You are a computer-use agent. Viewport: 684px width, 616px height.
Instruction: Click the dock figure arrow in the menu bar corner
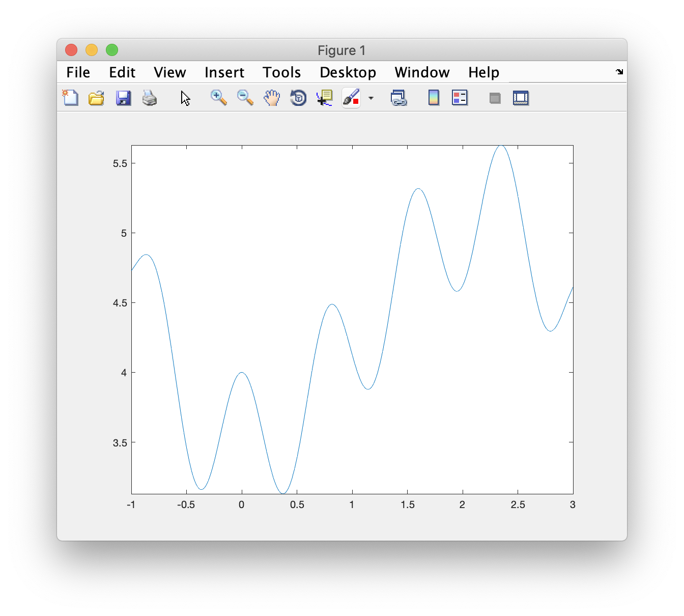619,72
